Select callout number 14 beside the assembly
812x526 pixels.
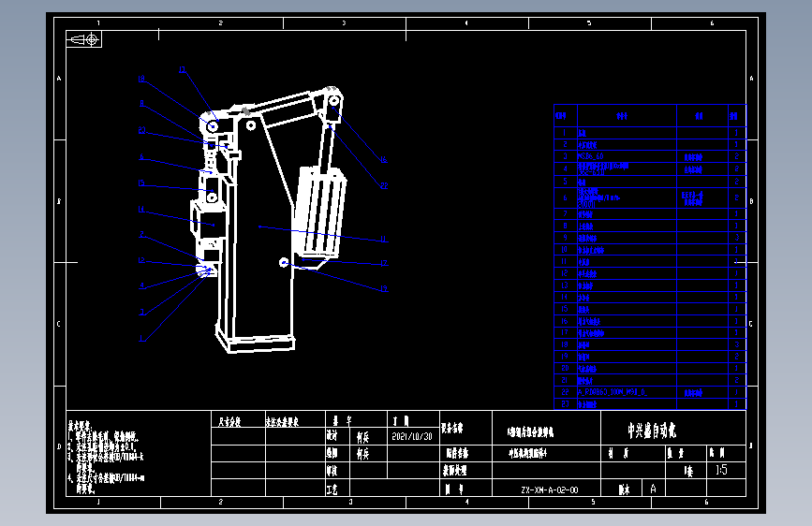pos(141,210)
